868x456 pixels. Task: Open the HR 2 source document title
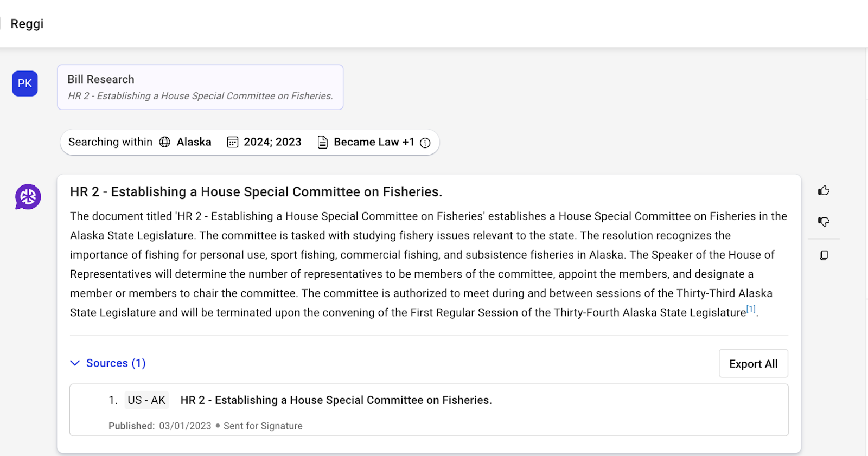pos(336,400)
